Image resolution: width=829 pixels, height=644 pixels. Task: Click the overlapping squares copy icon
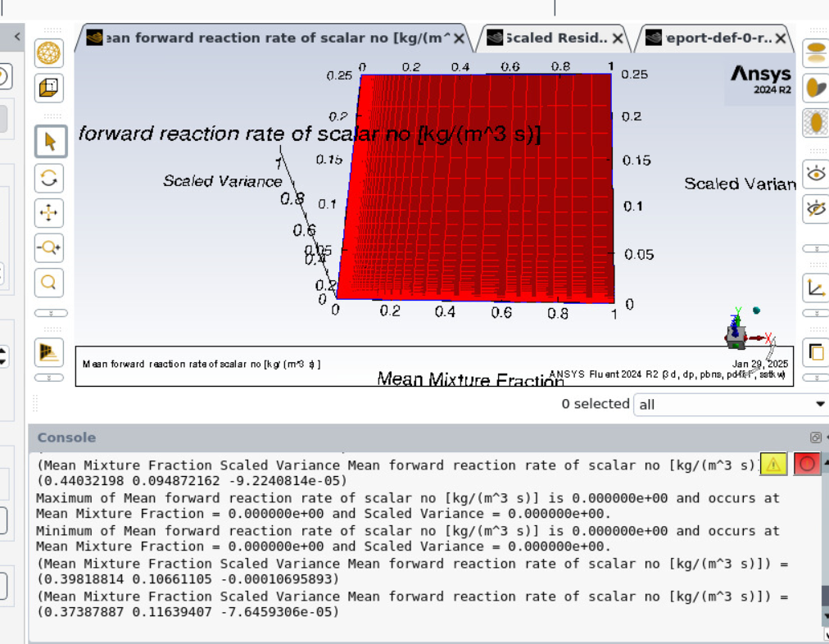(817, 352)
